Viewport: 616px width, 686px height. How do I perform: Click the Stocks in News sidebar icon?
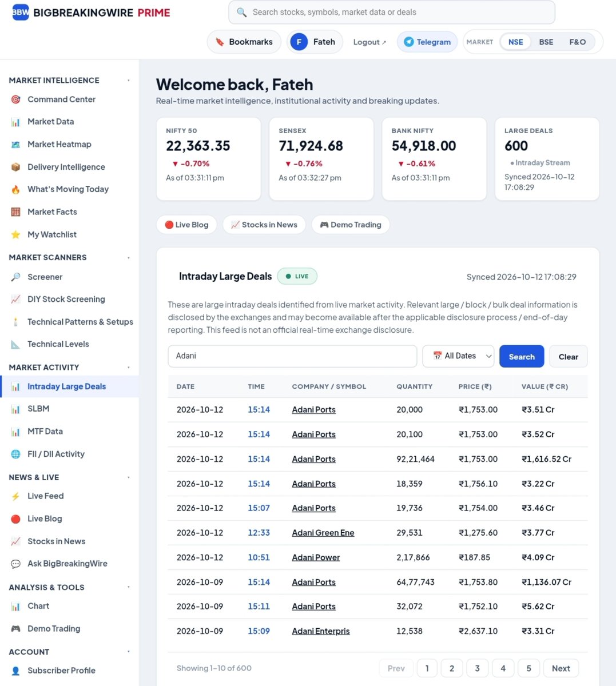point(16,541)
